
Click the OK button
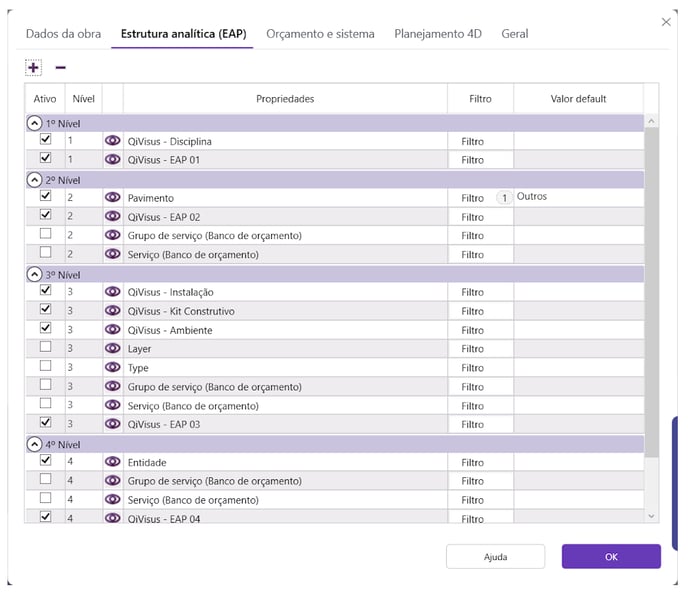[610, 557]
